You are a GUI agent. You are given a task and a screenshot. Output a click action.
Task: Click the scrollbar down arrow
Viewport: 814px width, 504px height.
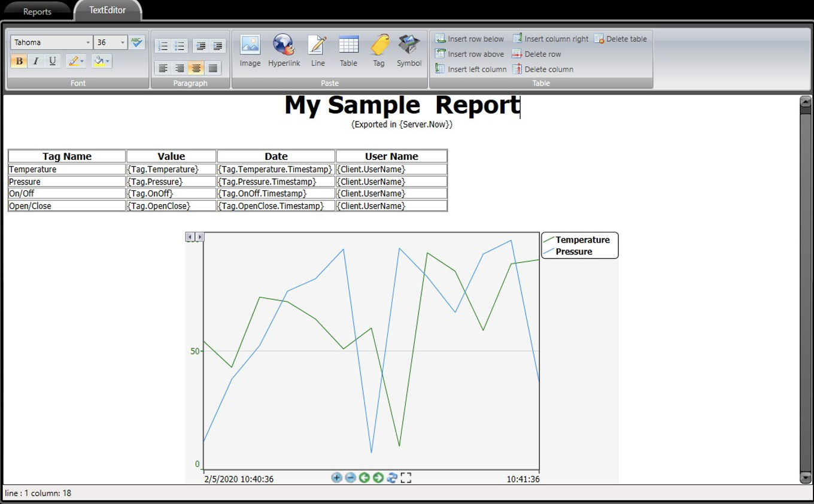tap(806, 477)
